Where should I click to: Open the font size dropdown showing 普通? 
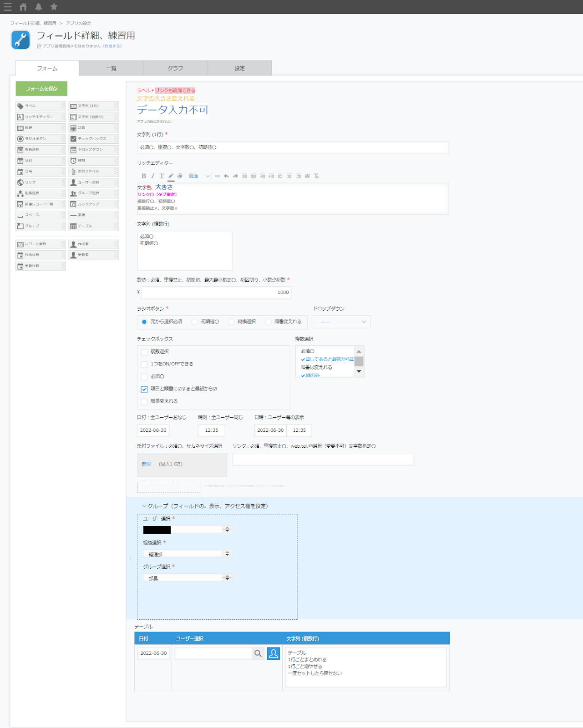(199, 176)
